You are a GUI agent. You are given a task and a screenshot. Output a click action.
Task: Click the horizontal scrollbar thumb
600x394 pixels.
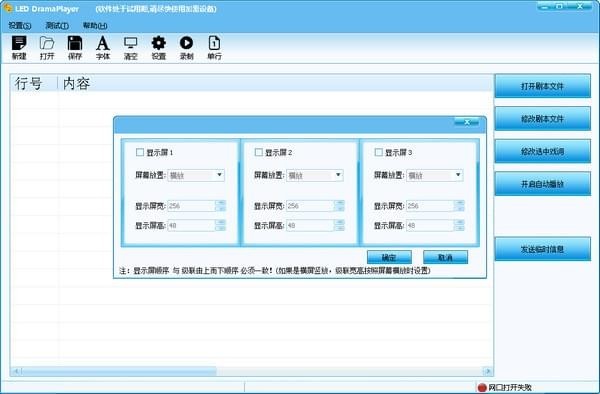point(119,371)
